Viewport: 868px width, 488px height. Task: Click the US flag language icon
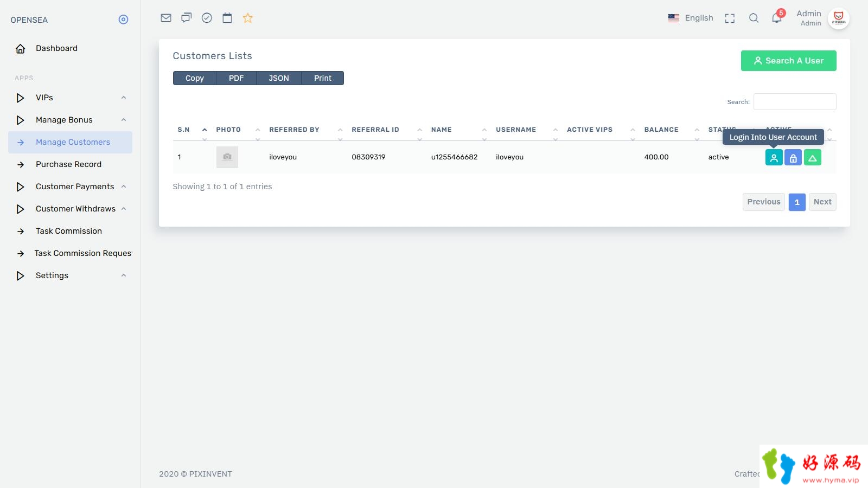click(x=674, y=18)
